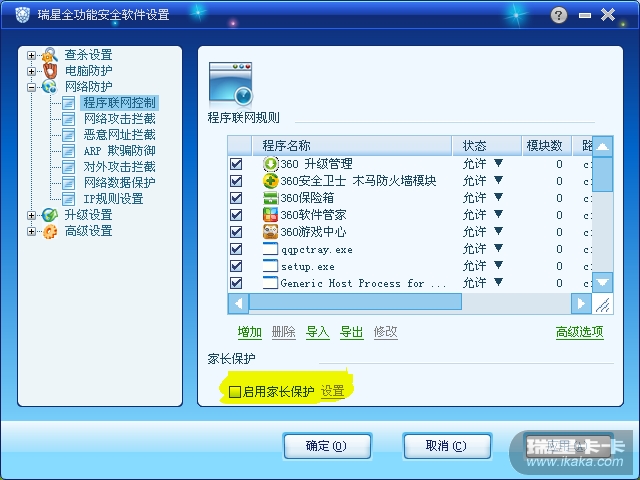This screenshot has height=480, width=640.
Task: Click page icon beside ARP 欺骗防御
Action: pyautogui.click(x=68, y=151)
